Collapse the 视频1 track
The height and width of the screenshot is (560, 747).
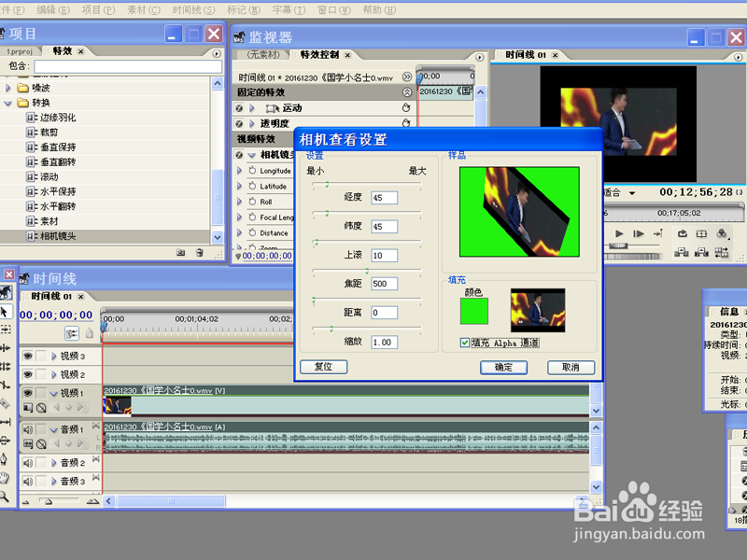54,393
